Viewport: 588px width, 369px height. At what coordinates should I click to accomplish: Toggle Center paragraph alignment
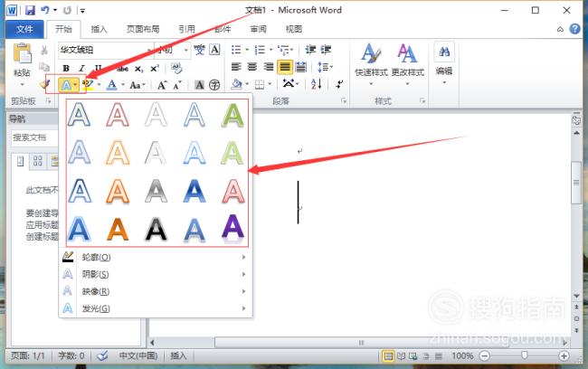[252, 67]
